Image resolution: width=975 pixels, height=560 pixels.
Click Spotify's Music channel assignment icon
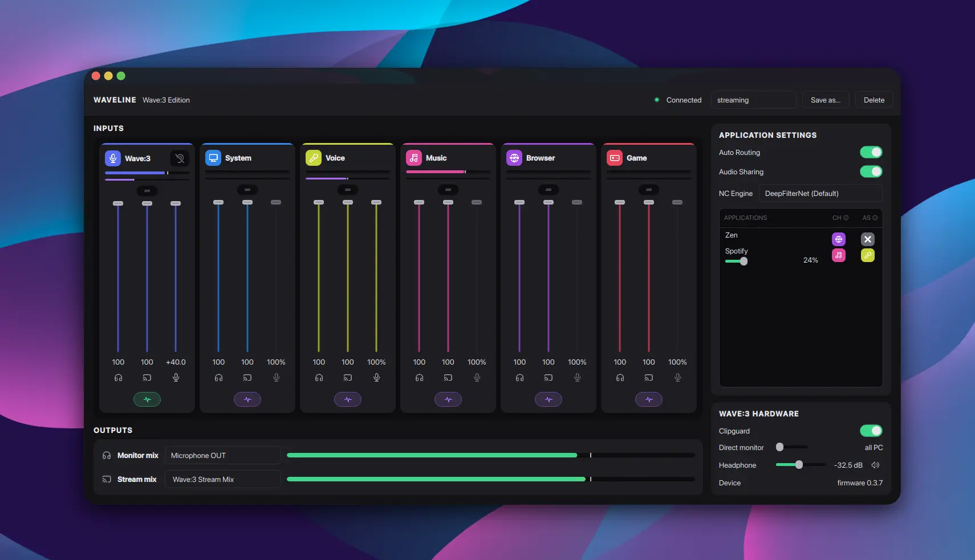(x=839, y=255)
